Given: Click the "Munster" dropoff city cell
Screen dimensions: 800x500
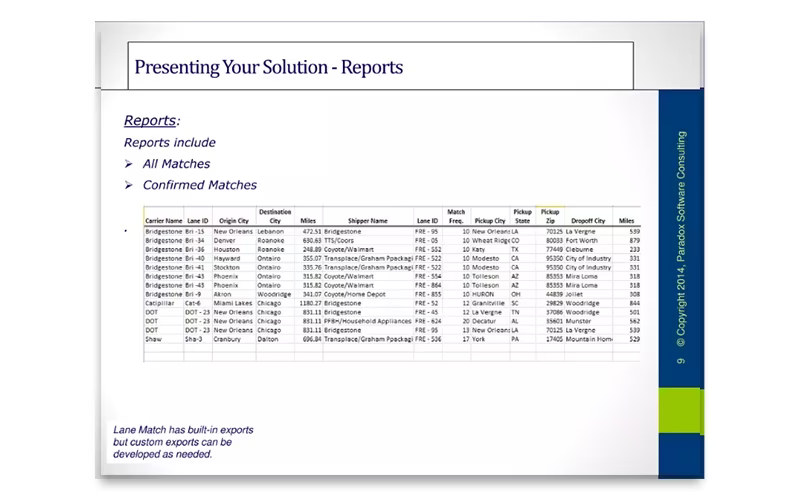Looking at the screenshot, I should coord(579,321).
